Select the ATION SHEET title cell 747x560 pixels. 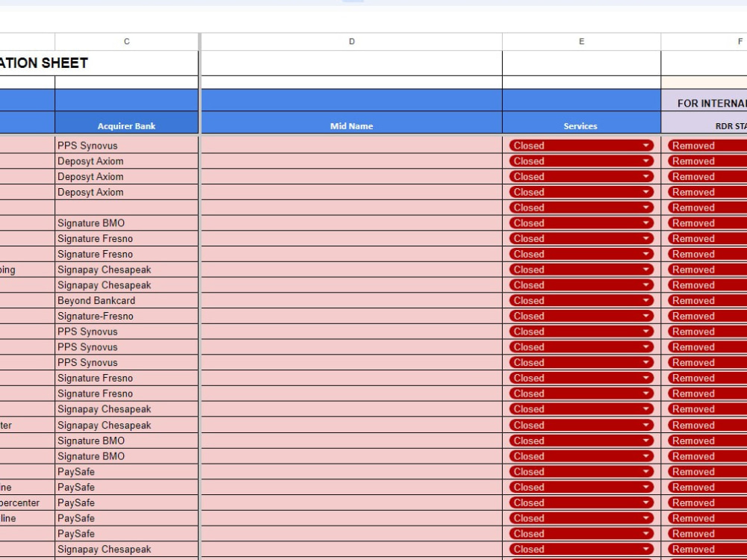(99, 63)
